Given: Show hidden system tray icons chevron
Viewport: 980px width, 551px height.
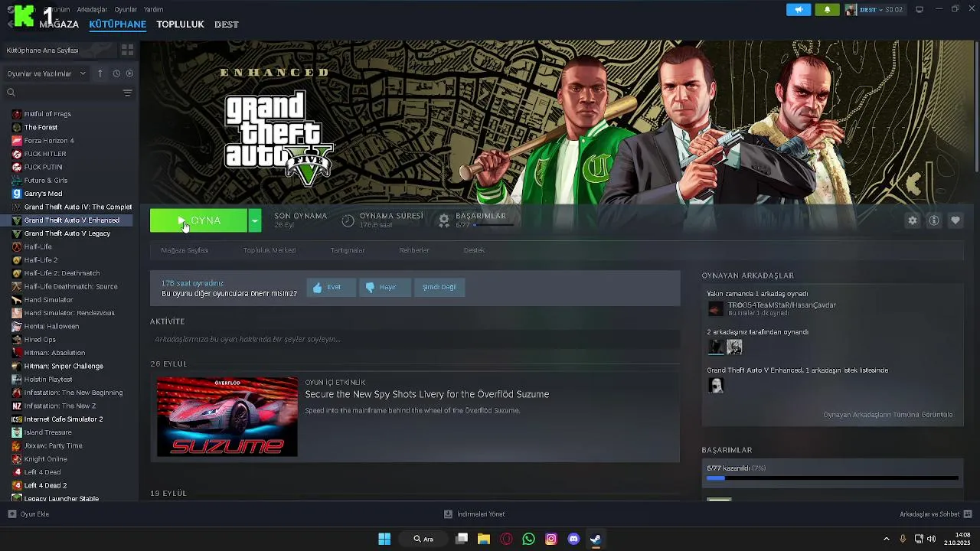Looking at the screenshot, I should (x=887, y=539).
